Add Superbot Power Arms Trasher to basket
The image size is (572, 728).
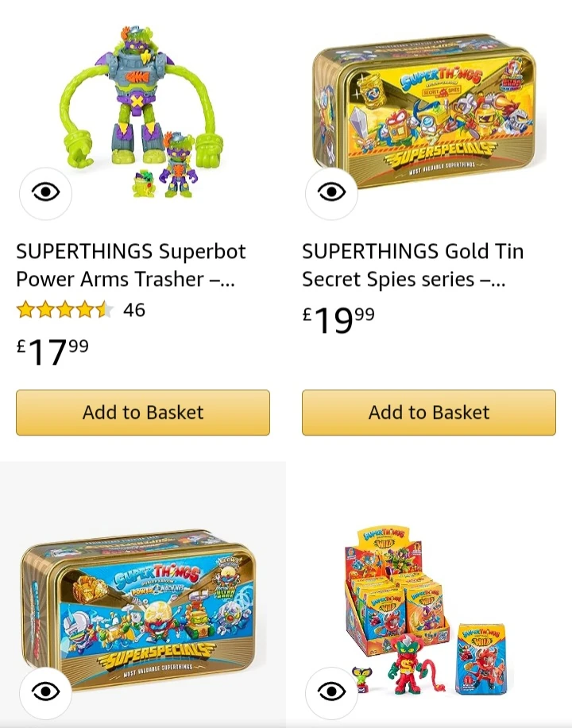(143, 412)
